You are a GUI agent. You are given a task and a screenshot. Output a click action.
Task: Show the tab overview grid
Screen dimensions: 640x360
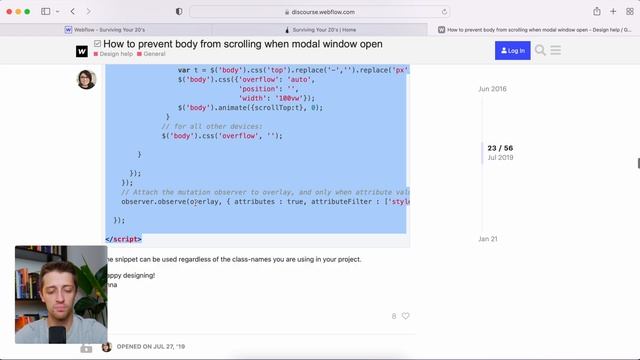tap(630, 11)
